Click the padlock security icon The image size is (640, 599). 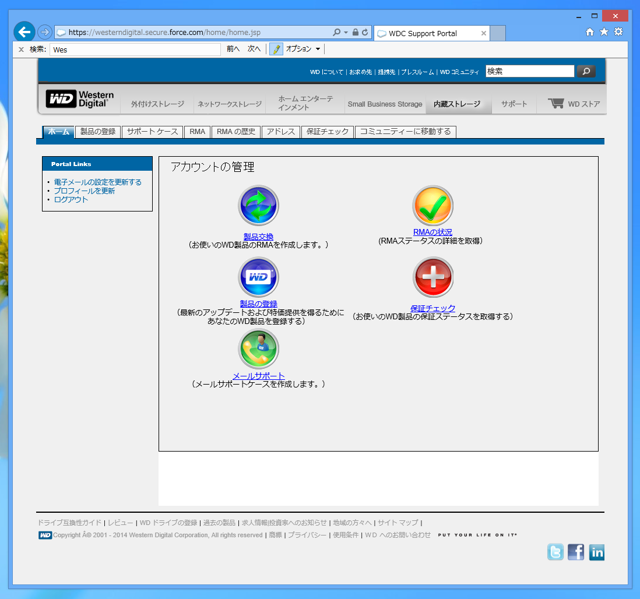click(355, 32)
